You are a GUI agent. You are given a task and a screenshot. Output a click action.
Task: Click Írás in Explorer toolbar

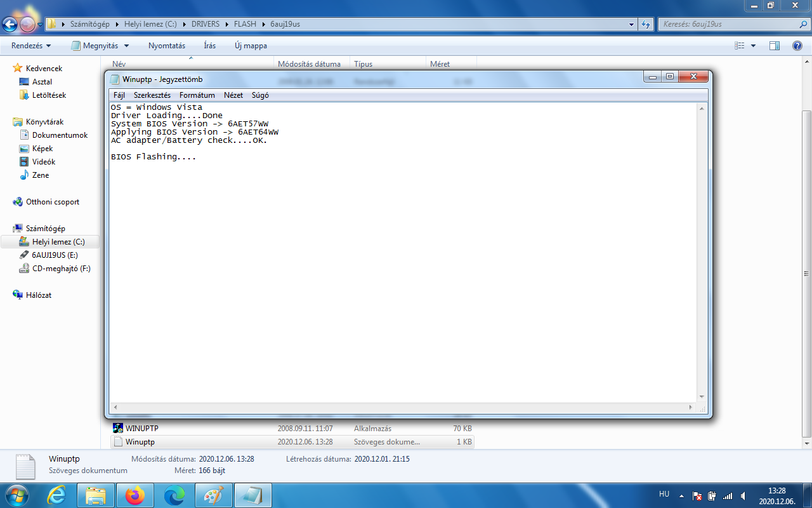(x=210, y=46)
